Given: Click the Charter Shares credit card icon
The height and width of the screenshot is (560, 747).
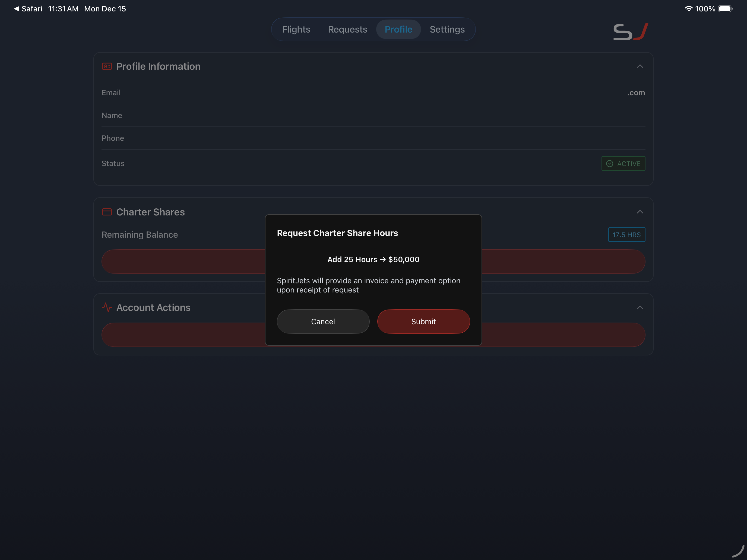Looking at the screenshot, I should click(x=107, y=212).
